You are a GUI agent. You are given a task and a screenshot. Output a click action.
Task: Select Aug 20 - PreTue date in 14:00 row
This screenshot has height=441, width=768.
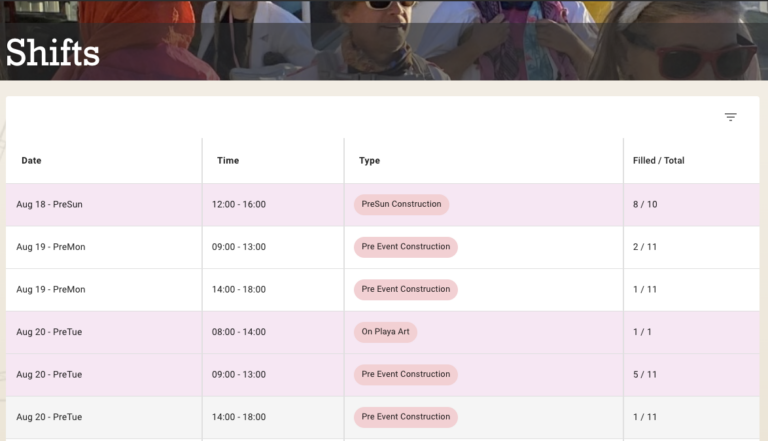pyautogui.click(x=49, y=417)
